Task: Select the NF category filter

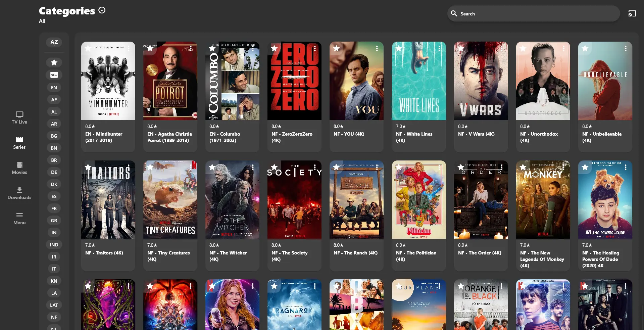Action: (54, 317)
